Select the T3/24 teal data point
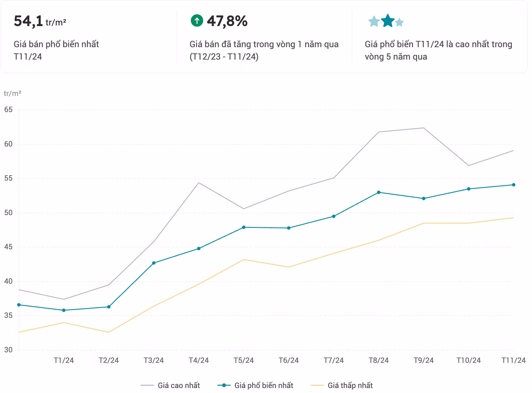532x393 pixels. click(x=154, y=263)
